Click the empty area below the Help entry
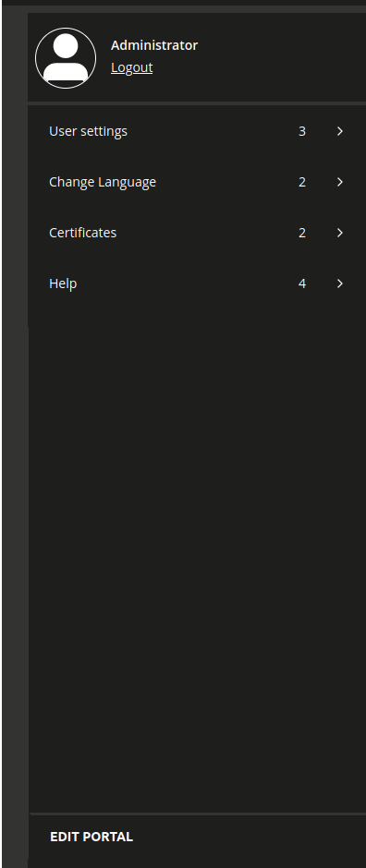Viewport: 366px width, 868px height. (197, 559)
